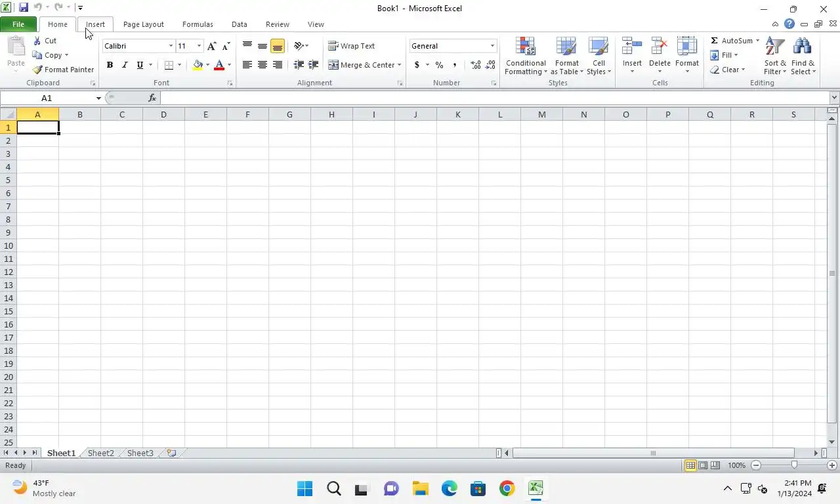
Task: Click the Copy button
Action: click(x=49, y=55)
